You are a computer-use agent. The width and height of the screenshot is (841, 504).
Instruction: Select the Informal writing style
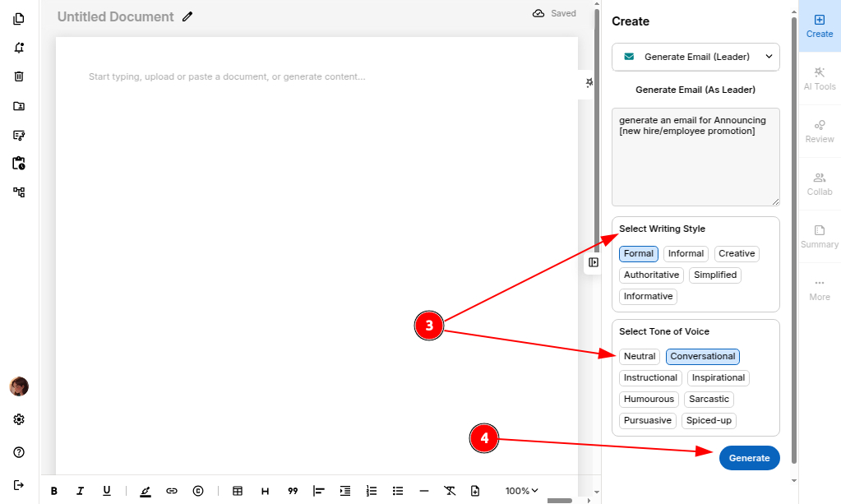[x=686, y=253]
